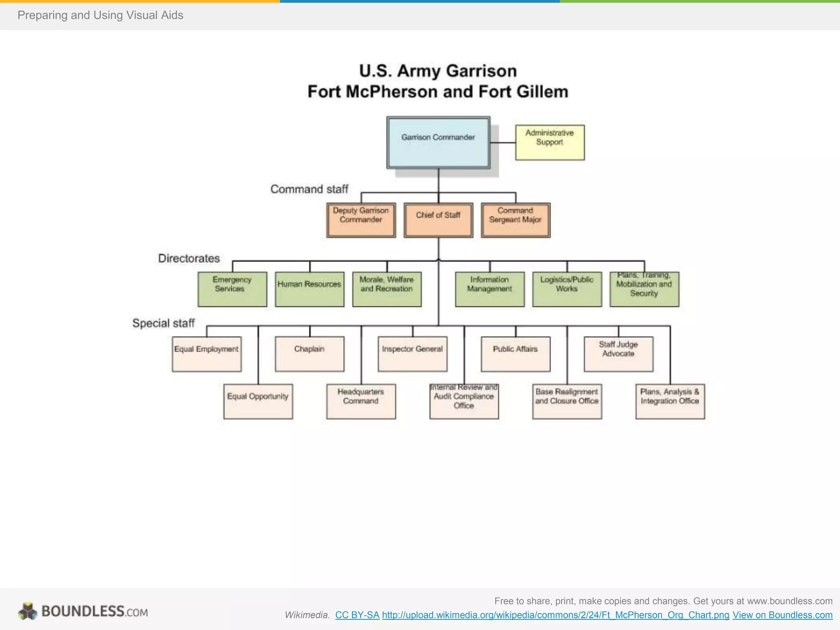
Task: Select the Staff Judge Advocate box
Action: [618, 354]
